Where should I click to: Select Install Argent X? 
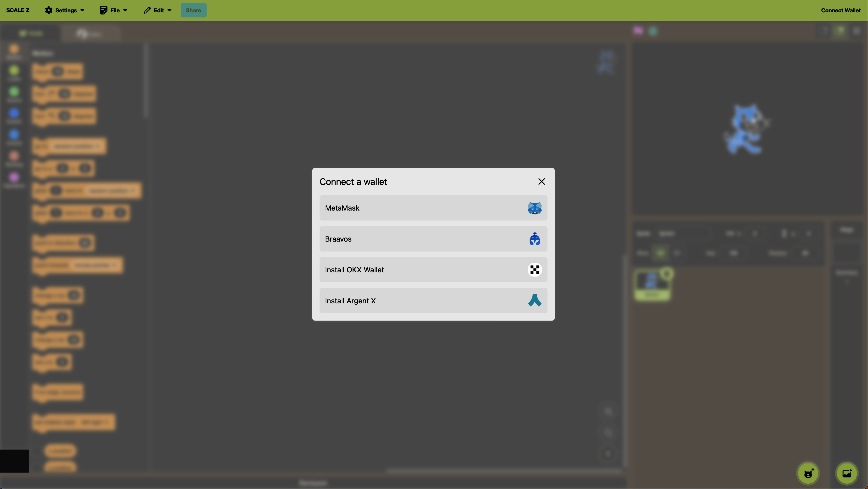tap(433, 301)
